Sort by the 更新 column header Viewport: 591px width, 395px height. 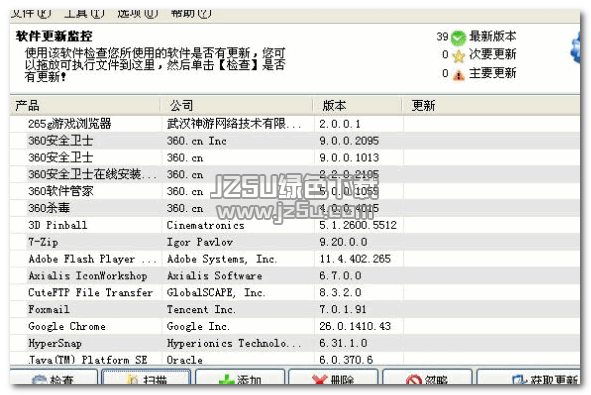pos(491,106)
